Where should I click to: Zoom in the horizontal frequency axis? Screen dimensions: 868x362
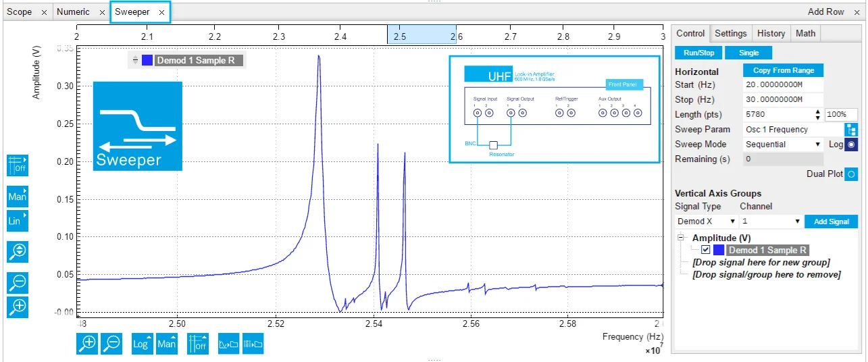[x=87, y=344]
